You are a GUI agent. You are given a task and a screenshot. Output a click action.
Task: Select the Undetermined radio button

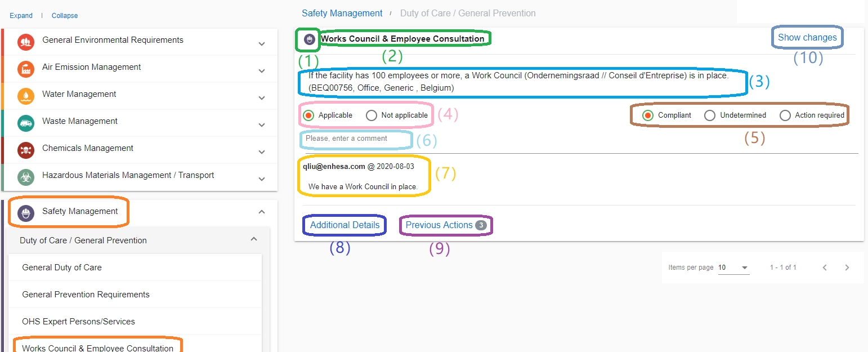point(710,115)
